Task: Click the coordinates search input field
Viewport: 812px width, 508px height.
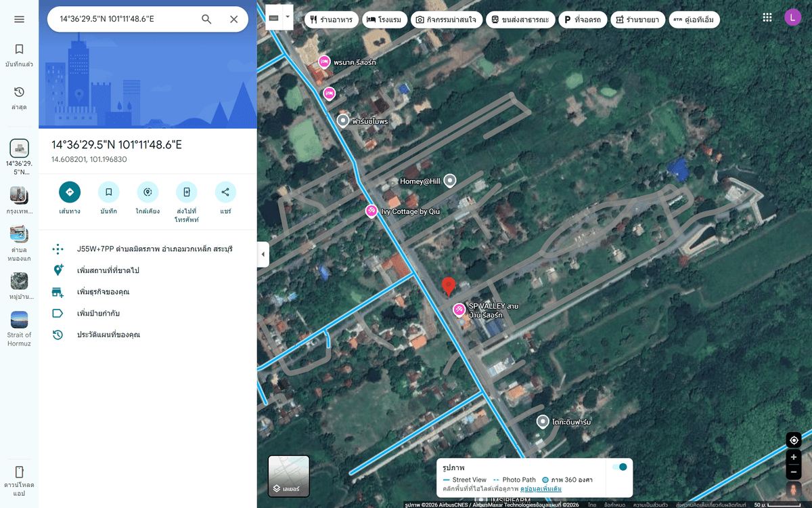Action: coord(125,19)
